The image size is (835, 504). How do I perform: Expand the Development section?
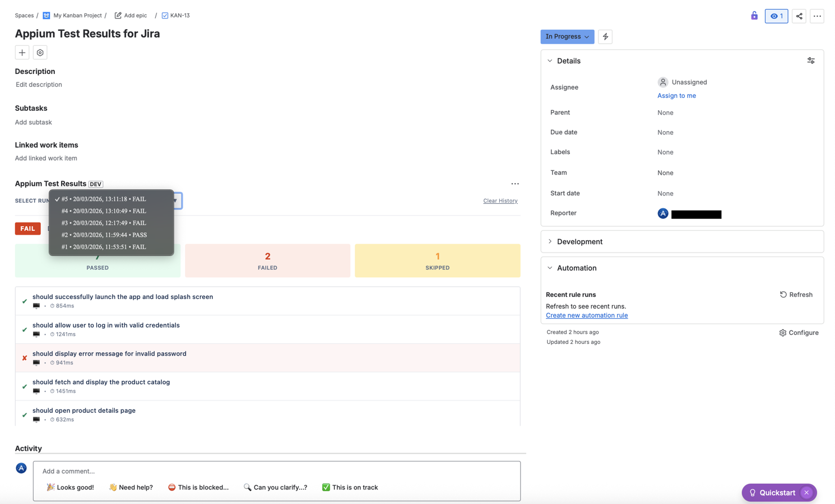551,241
